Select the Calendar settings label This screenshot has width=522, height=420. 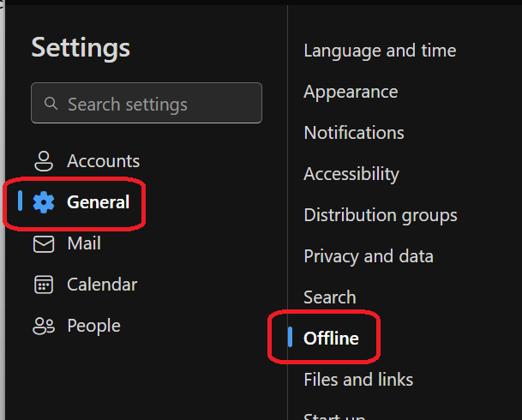(x=102, y=285)
